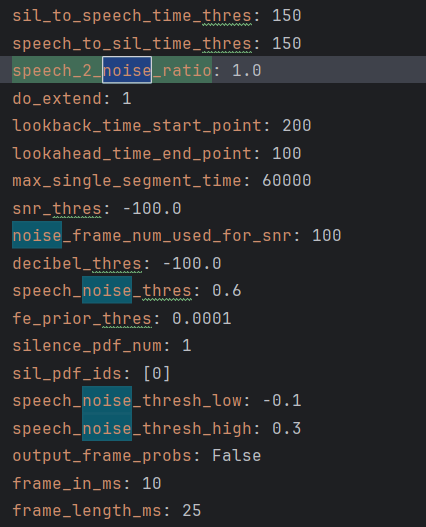Click the value 1.0 after speech_2_noise_ratio
Image resolution: width=426 pixels, height=527 pixels.
[247, 71]
